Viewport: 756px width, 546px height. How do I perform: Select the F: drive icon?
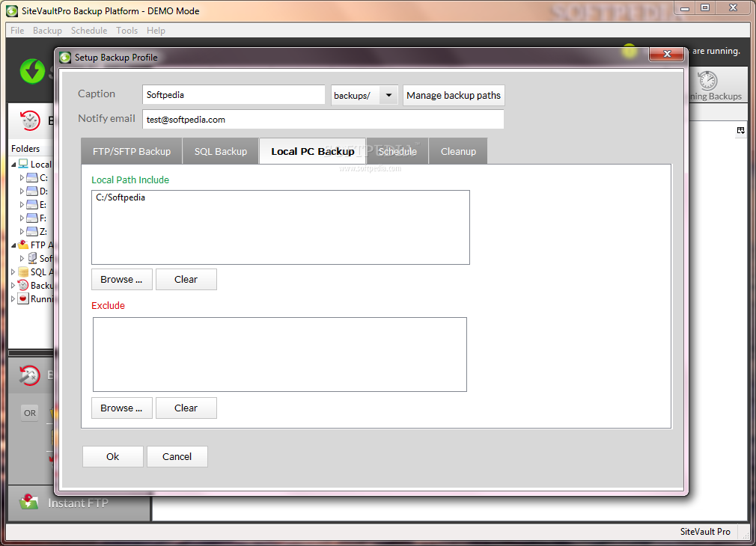point(32,218)
